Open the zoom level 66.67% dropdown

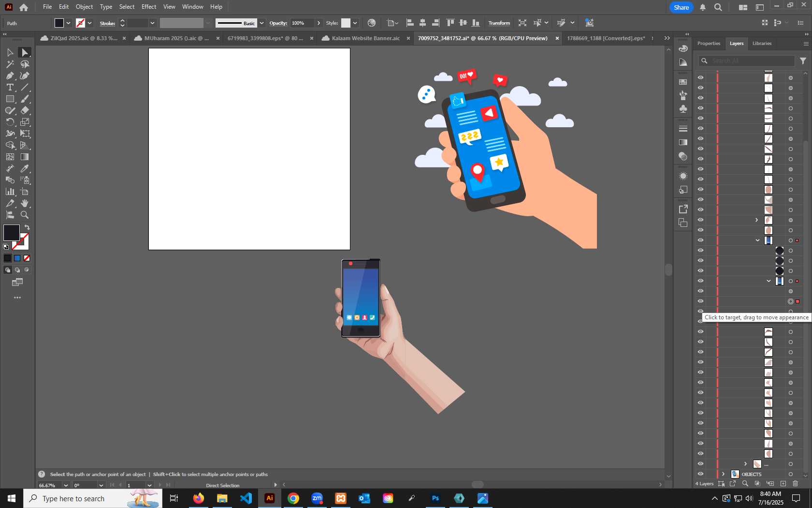66,485
